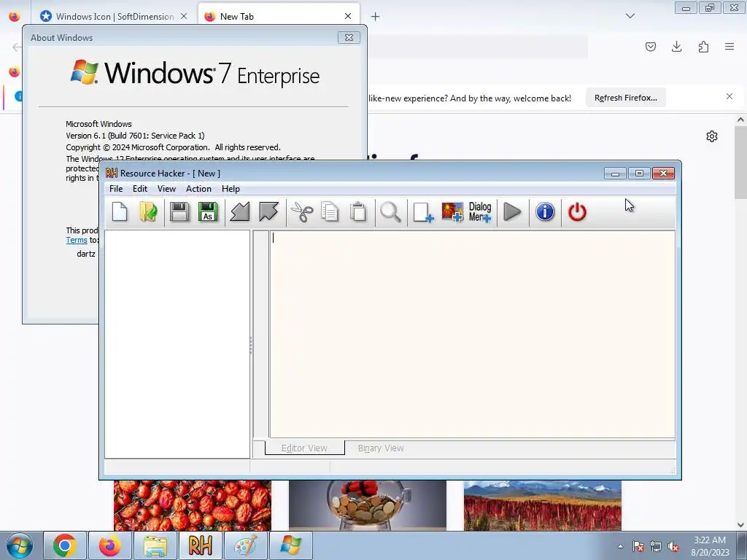Compile the script with the play icon
Viewport: 747px width, 560px height.
[512, 212]
